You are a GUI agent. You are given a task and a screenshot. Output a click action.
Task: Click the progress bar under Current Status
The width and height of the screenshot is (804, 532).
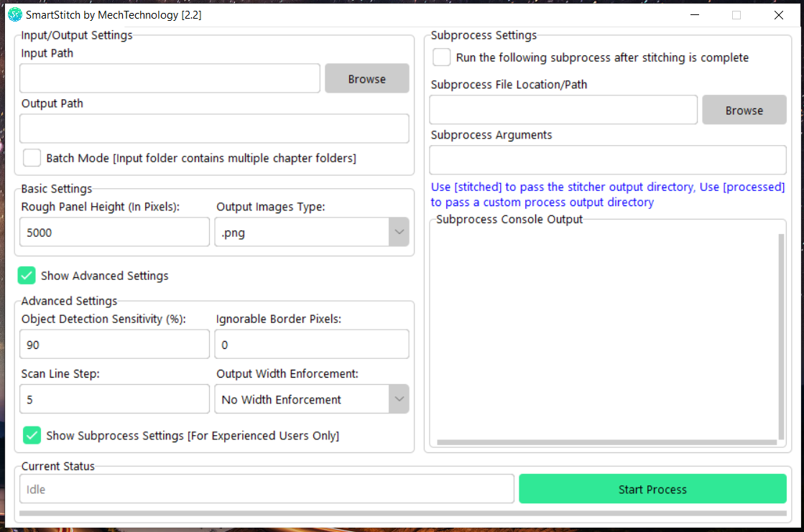pyautogui.click(x=402, y=513)
